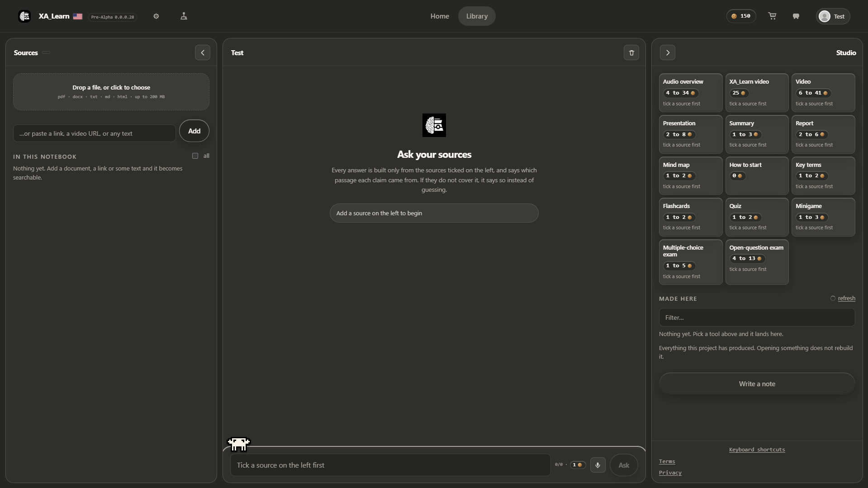Open the Terms link
Image resolution: width=868 pixels, height=488 pixels.
pyautogui.click(x=667, y=461)
